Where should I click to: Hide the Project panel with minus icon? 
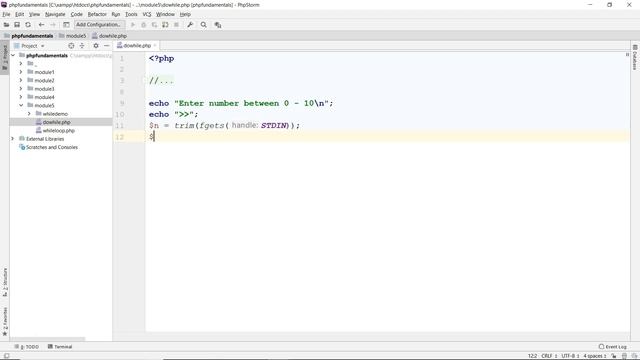(x=107, y=46)
